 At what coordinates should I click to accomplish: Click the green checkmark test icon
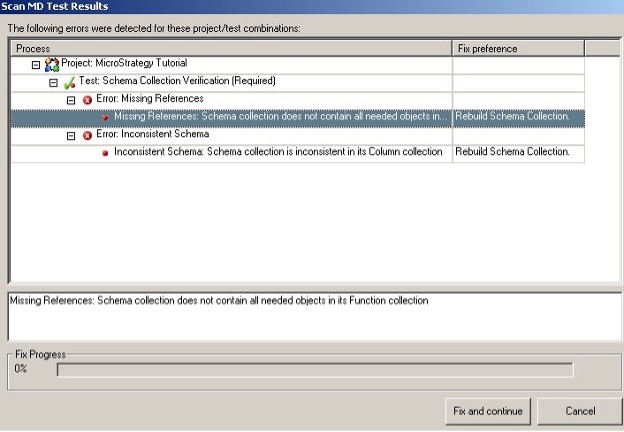pyautogui.click(x=70, y=82)
